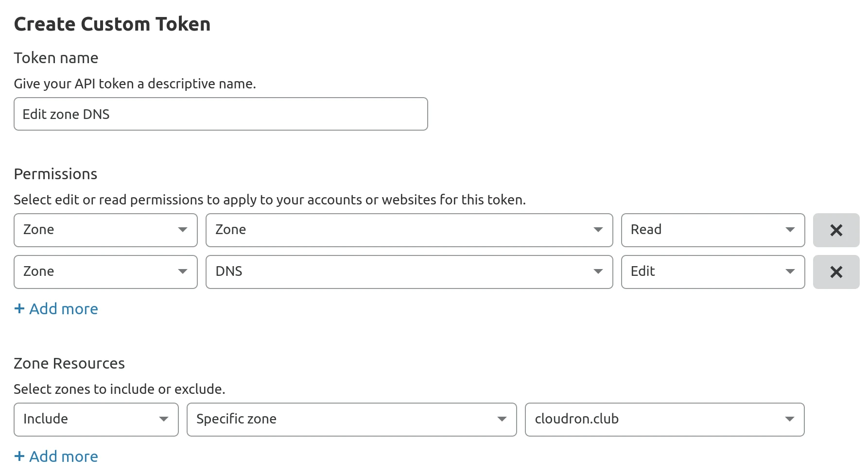
Task: Click the plus icon beside Add more under Permissions
Action: 19,308
